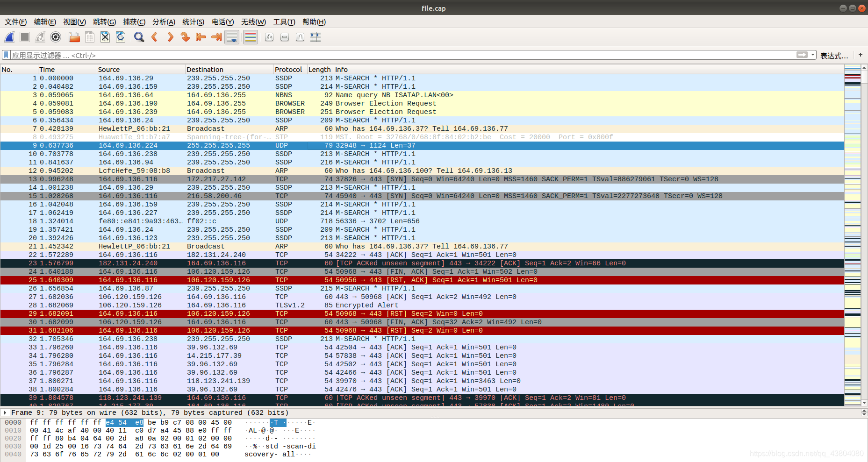868x462 pixels.
Task: Select packet 18 UDP 56336 → 3702 row
Action: [x=422, y=221]
